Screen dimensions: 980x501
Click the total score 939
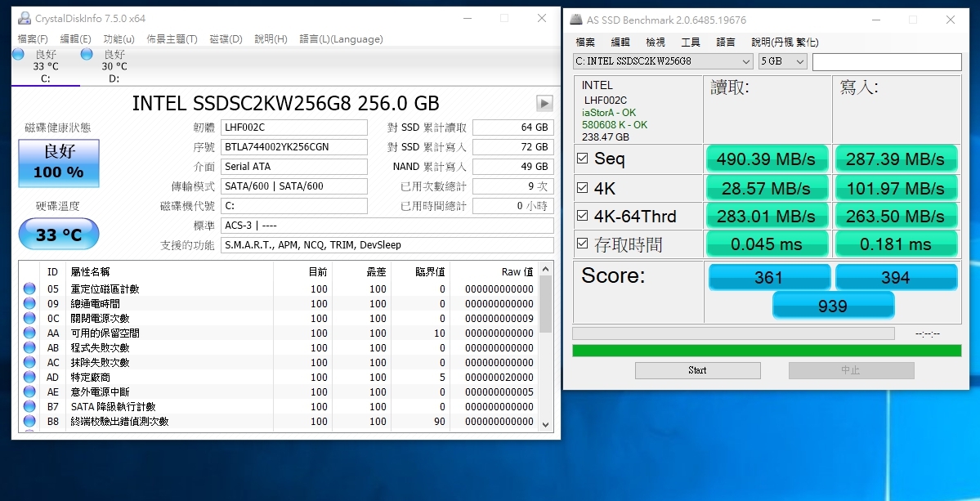pos(833,306)
